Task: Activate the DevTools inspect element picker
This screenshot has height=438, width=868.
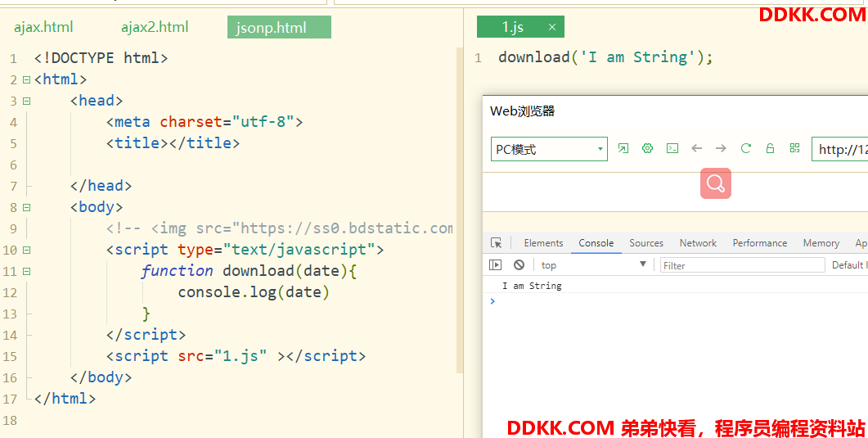Action: [496, 243]
